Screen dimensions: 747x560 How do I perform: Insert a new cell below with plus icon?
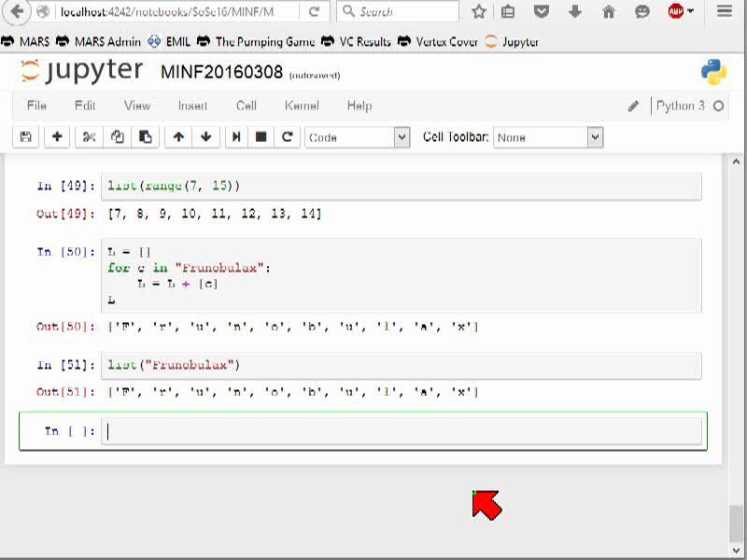(57, 137)
